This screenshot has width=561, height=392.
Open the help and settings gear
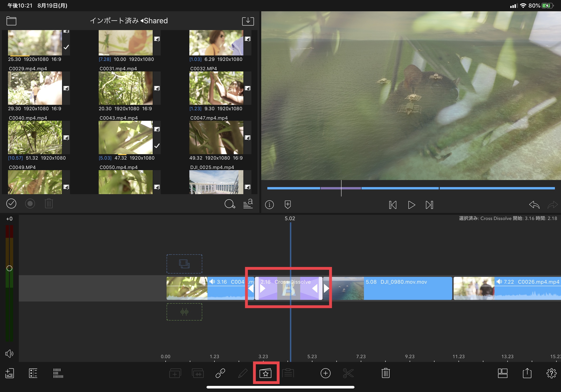pyautogui.click(x=551, y=373)
